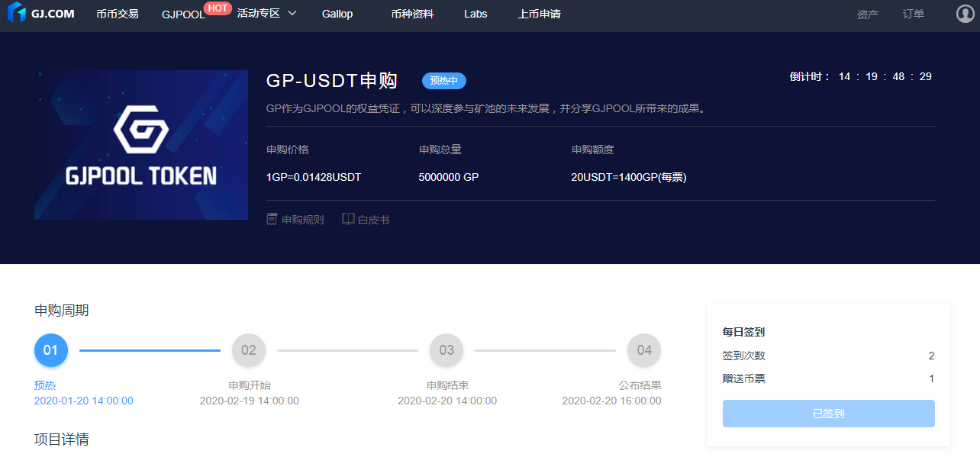Screen dimensions: 980x454
Task: Click the blue progress bar after step 01
Action: coord(150,350)
